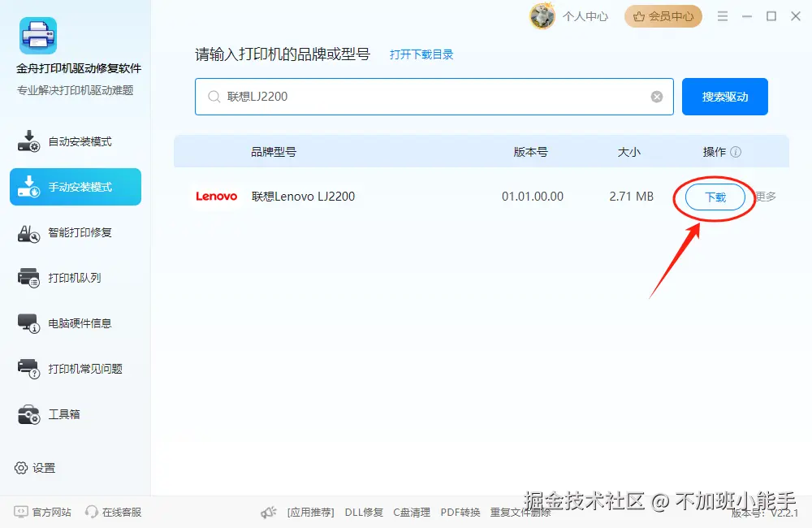Minimize the application window
Screen dimensions: 812x528
click(x=747, y=16)
